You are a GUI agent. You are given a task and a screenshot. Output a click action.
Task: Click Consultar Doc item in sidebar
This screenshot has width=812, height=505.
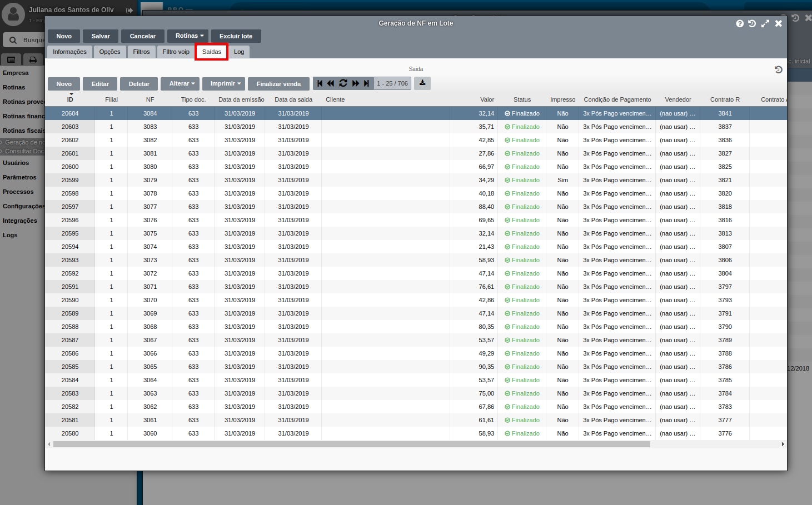click(x=24, y=151)
